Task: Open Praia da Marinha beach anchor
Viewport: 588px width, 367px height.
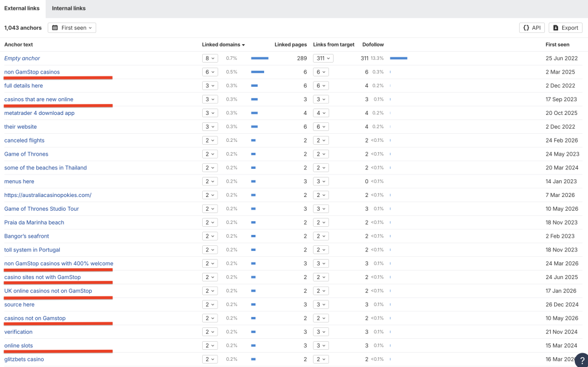Action: (34, 222)
